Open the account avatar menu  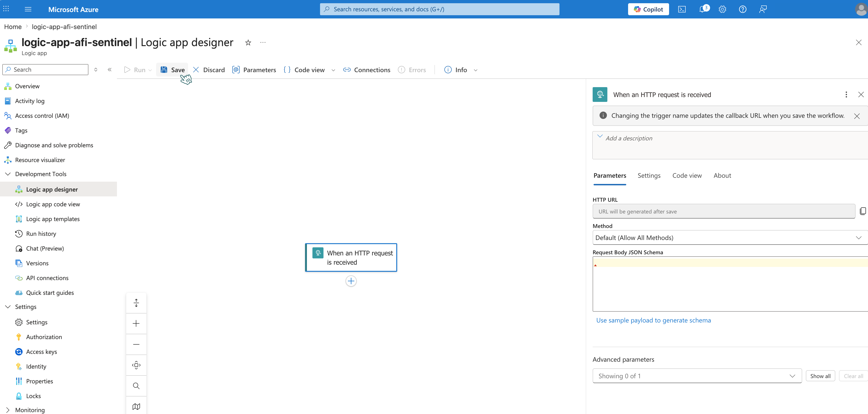coord(861,9)
